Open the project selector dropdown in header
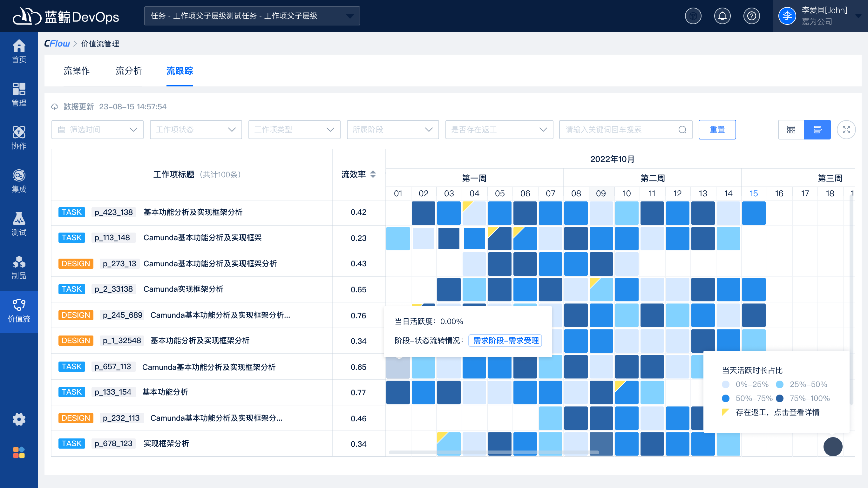 point(252,16)
